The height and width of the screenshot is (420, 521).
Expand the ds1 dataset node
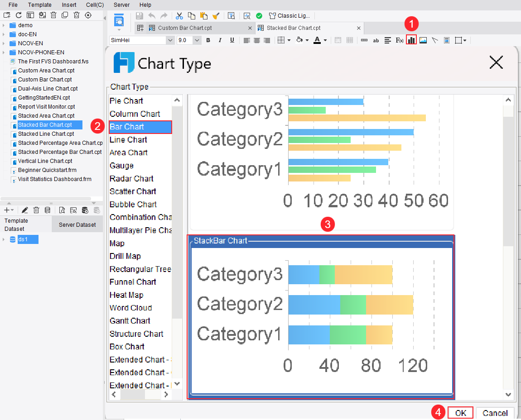(4, 239)
